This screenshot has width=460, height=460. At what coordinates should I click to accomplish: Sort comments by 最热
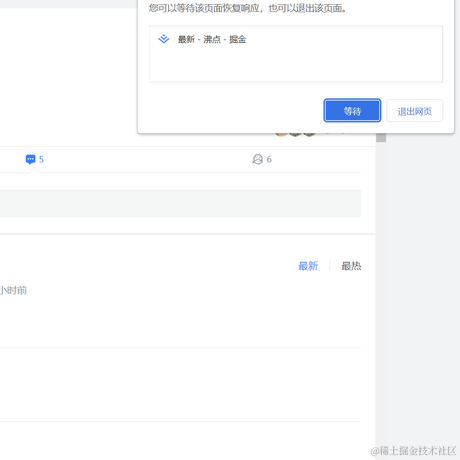[x=351, y=266]
